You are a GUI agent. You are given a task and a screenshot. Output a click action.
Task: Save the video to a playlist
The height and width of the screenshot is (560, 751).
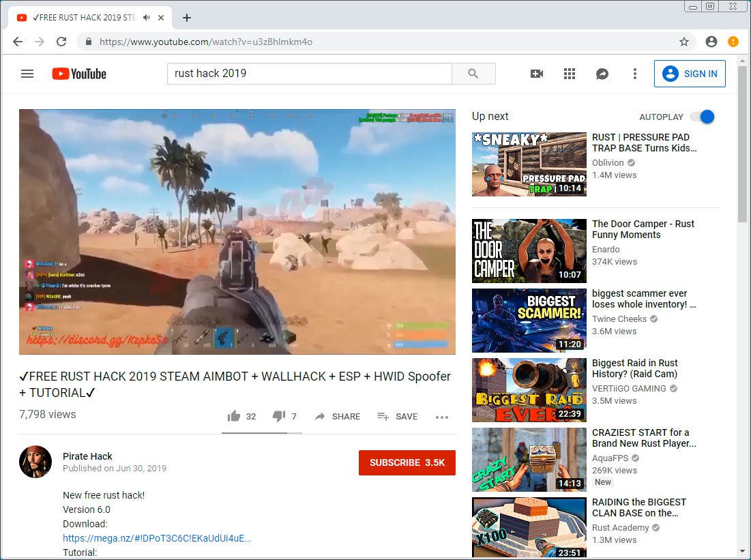click(x=397, y=416)
